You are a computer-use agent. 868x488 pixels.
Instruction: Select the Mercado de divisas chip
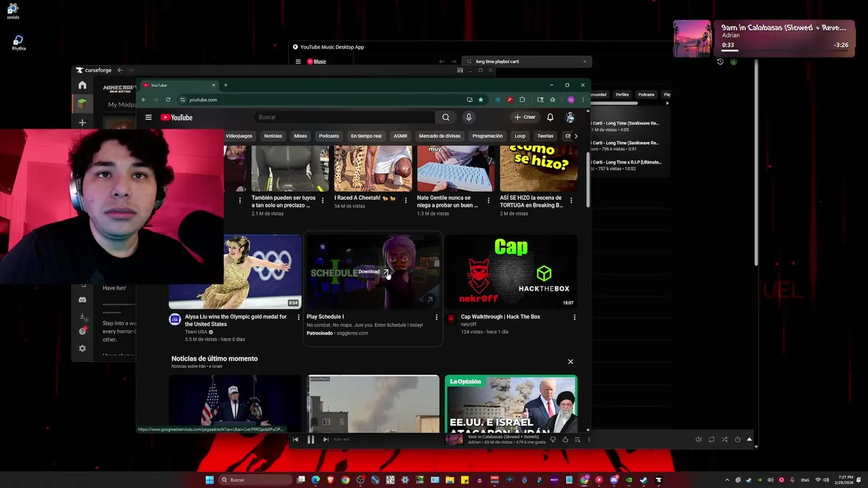tap(439, 136)
